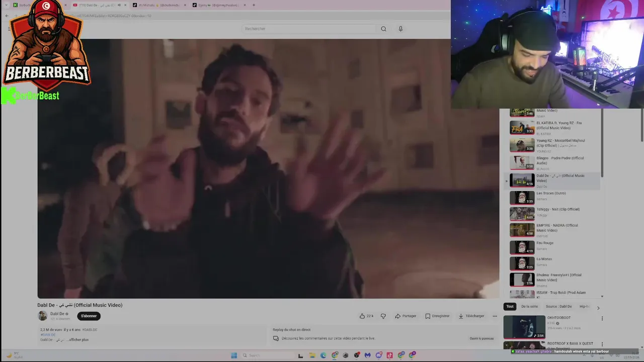Show next filter chips with arrow
The height and width of the screenshot is (362, 644).
coord(598,307)
